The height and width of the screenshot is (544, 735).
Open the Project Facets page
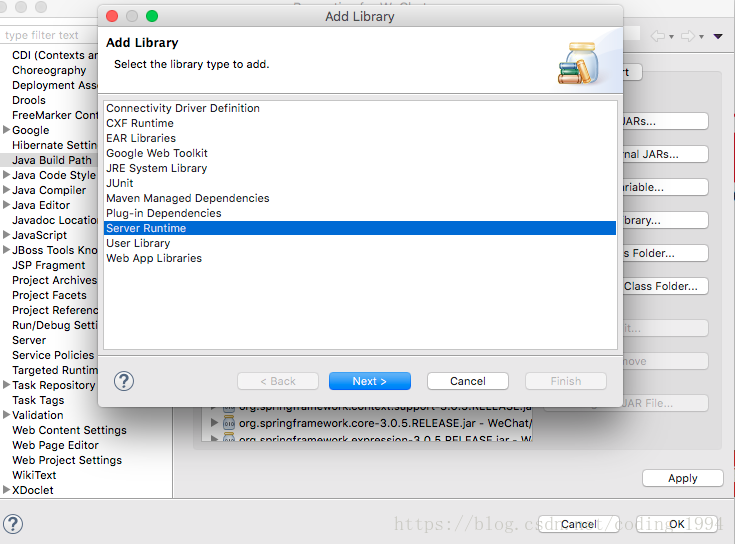pos(49,295)
